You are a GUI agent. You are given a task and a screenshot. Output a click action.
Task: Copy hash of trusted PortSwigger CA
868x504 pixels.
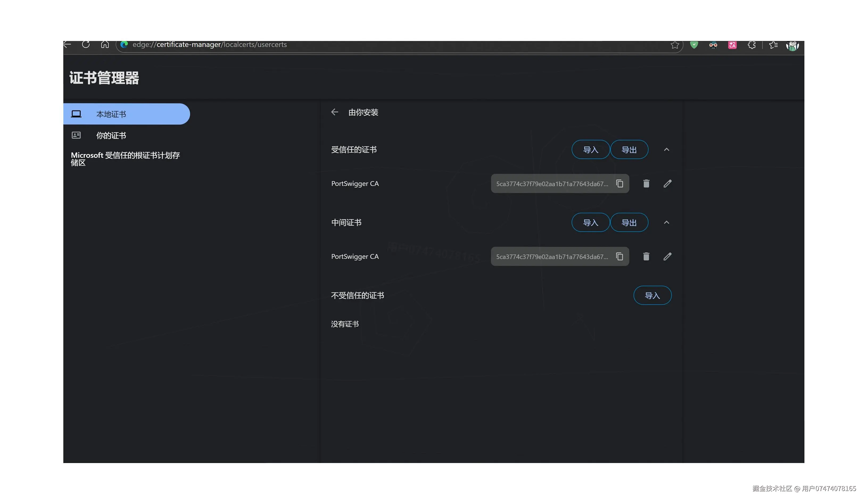pos(619,184)
